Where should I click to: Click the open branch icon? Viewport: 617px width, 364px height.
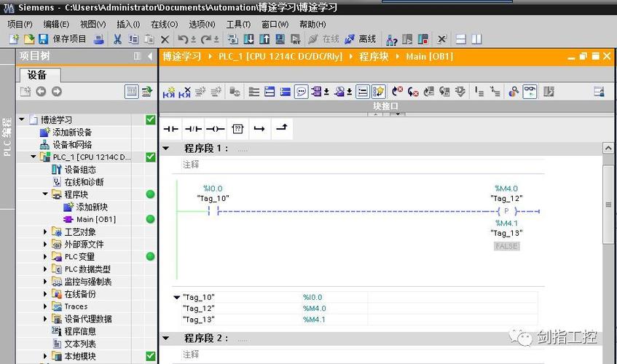259,129
